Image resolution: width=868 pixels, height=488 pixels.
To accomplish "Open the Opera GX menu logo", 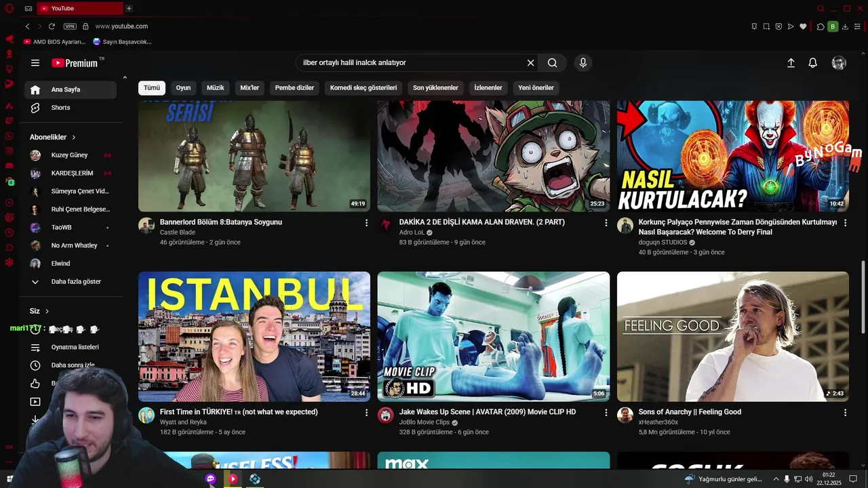I will coord(9,8).
